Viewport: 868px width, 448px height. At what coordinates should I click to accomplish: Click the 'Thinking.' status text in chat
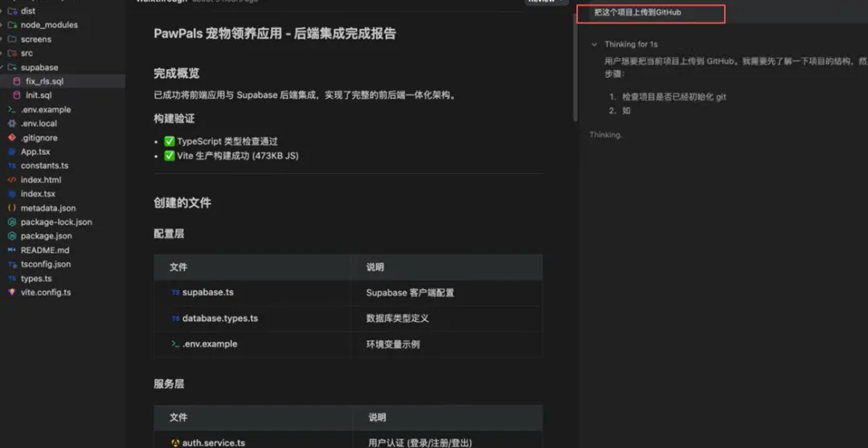coord(606,134)
